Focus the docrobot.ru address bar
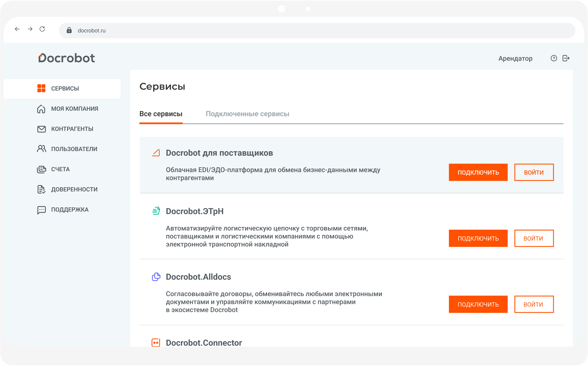588x366 pixels. pyautogui.click(x=317, y=30)
